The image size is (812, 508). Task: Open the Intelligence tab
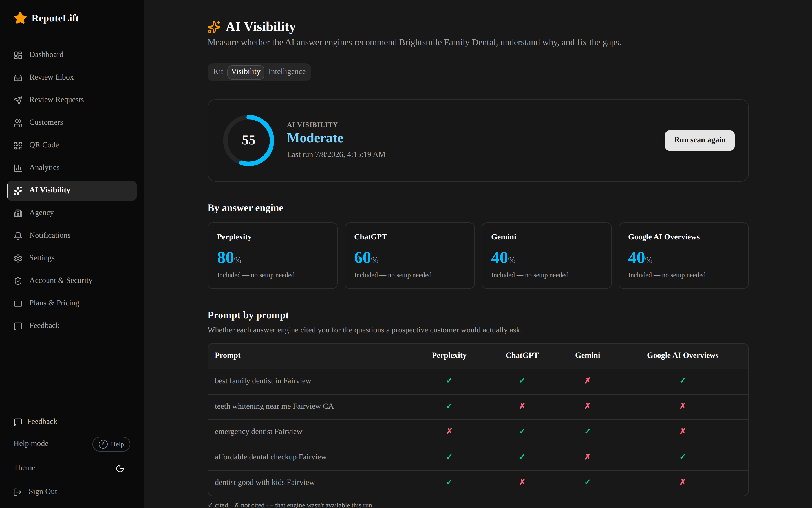(x=287, y=72)
